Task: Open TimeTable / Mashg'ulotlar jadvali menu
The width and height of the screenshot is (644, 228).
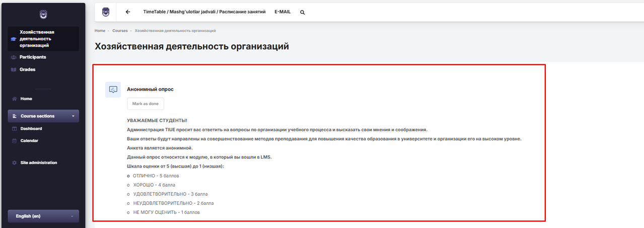Action: [x=204, y=12]
